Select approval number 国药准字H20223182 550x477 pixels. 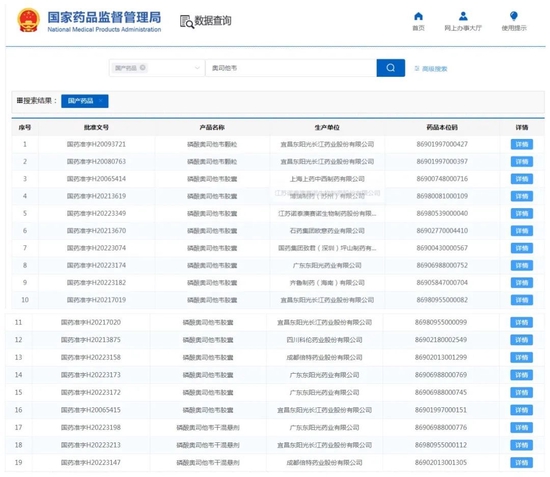pos(96,283)
